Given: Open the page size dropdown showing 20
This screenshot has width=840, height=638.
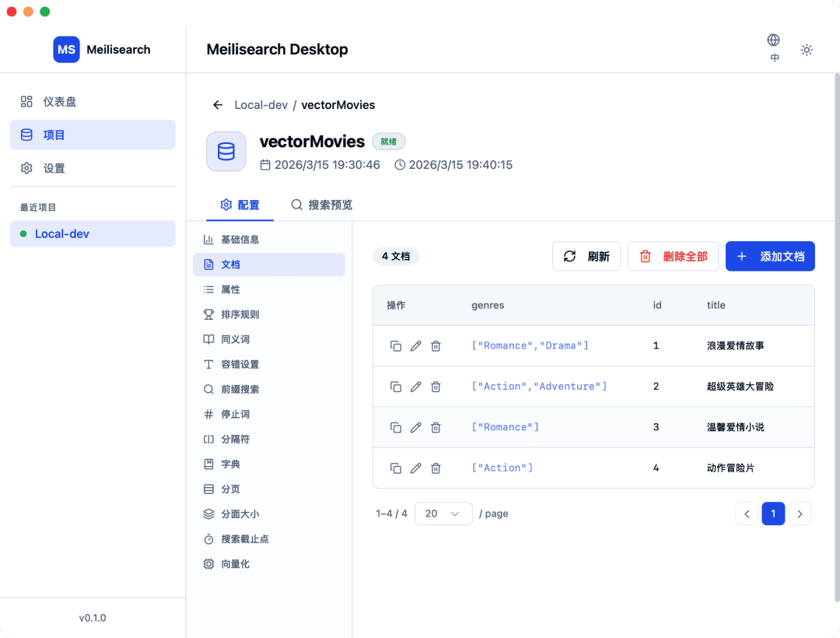Looking at the screenshot, I should point(443,514).
